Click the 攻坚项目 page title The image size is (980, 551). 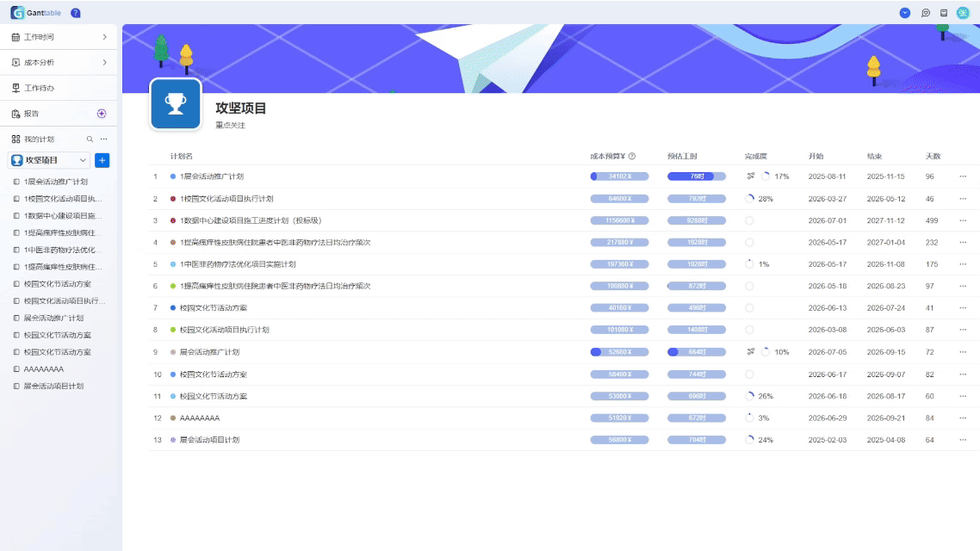[x=241, y=108]
